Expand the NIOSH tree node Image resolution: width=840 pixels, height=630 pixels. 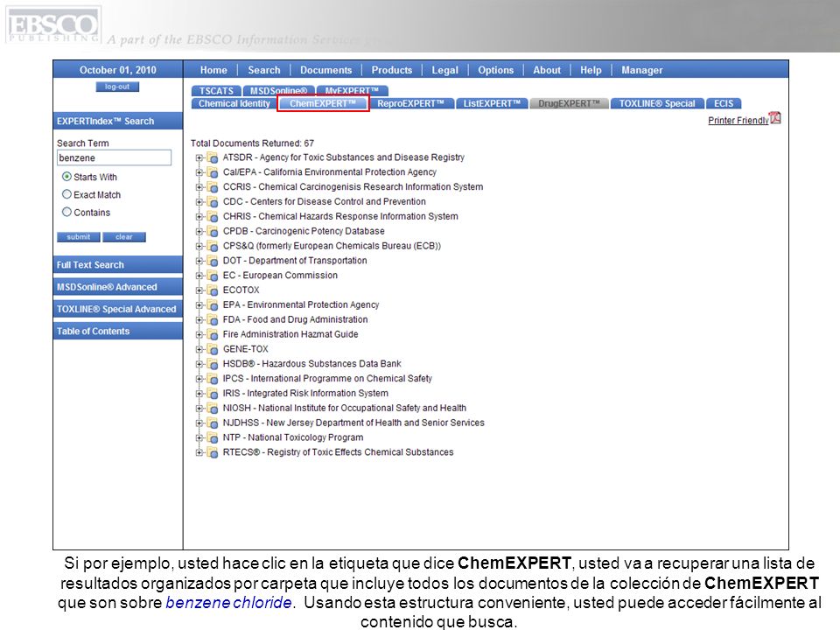(199, 409)
